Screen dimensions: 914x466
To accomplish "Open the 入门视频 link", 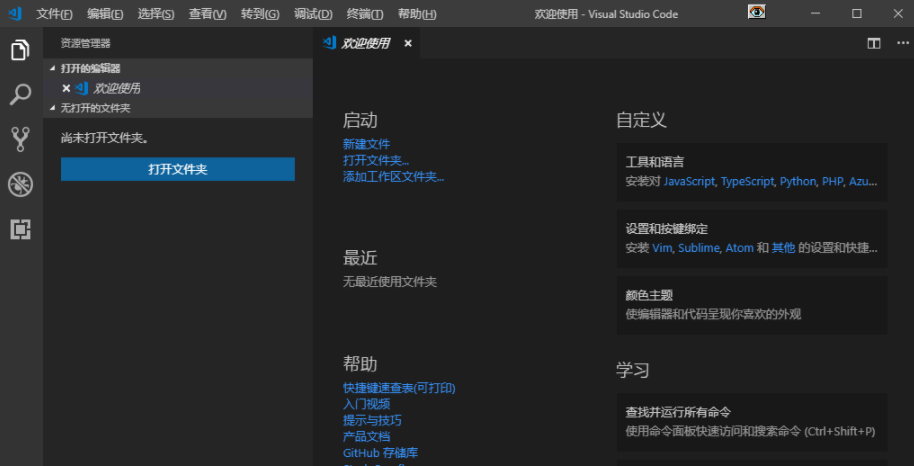I will [x=367, y=404].
